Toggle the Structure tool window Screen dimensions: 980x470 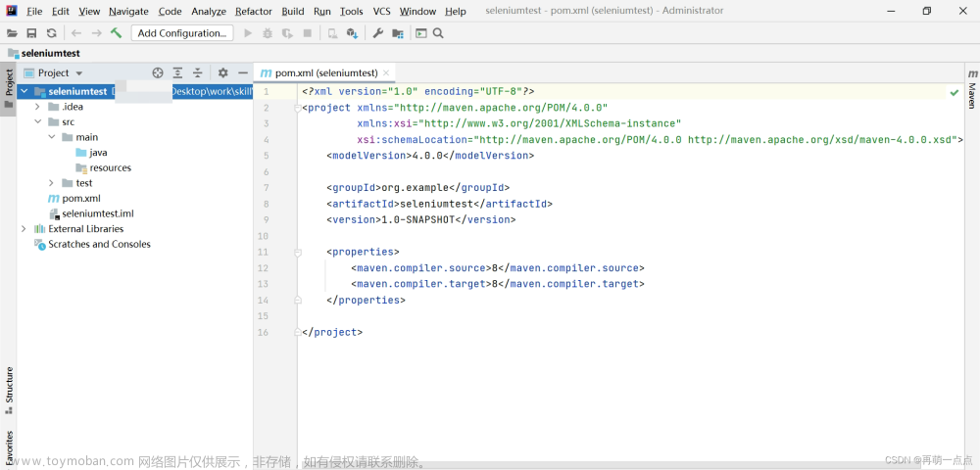pyautogui.click(x=9, y=386)
